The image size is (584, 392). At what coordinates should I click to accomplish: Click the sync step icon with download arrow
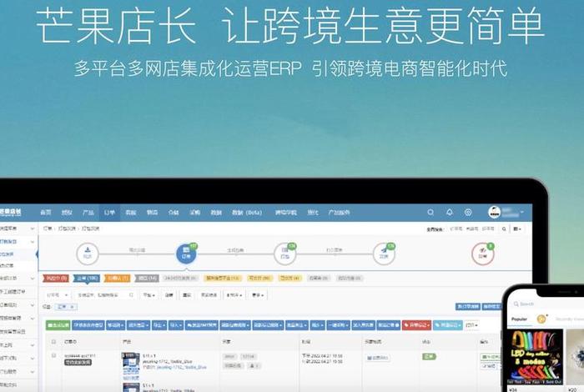click(x=88, y=253)
